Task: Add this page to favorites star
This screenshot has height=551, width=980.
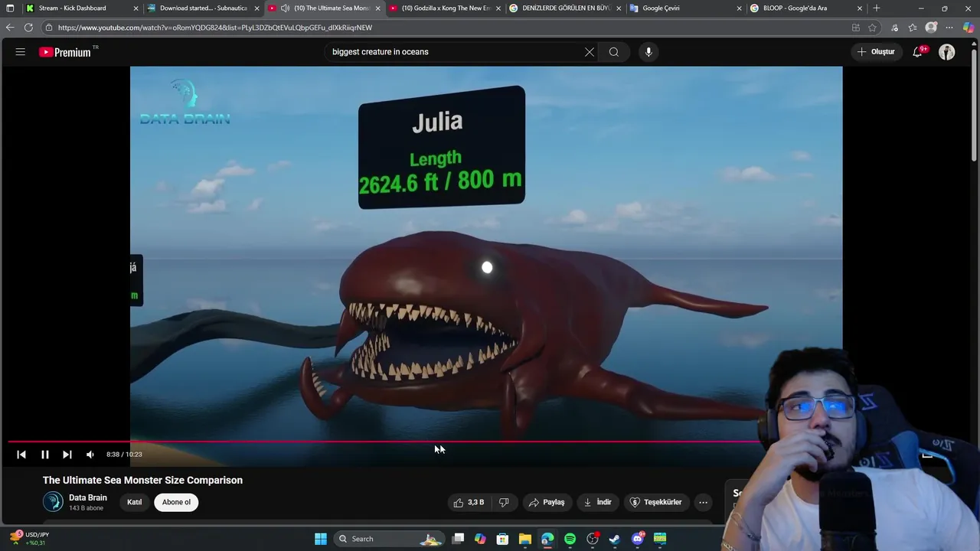Action: click(872, 28)
